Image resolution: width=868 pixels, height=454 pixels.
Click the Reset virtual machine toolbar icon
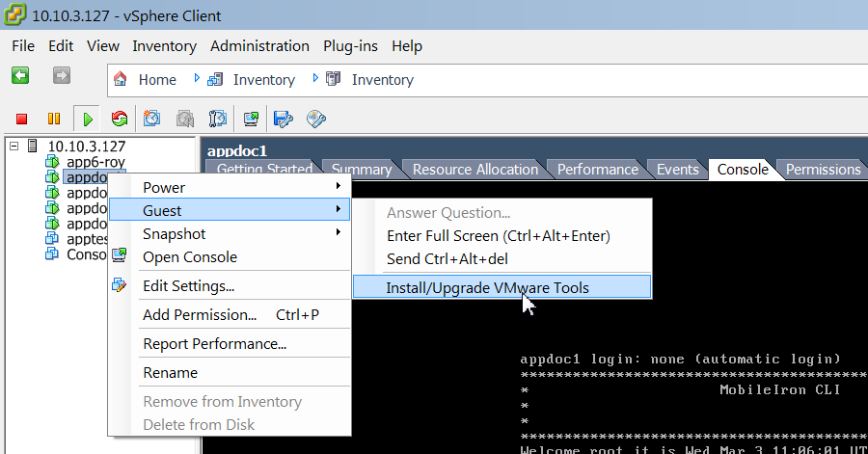(x=119, y=119)
